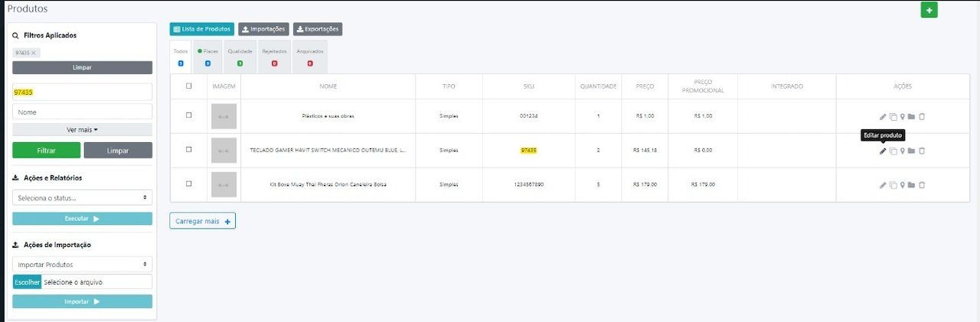Image resolution: width=980 pixels, height=322 pixels.
Task: Click the trash delete icon for Plásticos product
Action: [922, 116]
